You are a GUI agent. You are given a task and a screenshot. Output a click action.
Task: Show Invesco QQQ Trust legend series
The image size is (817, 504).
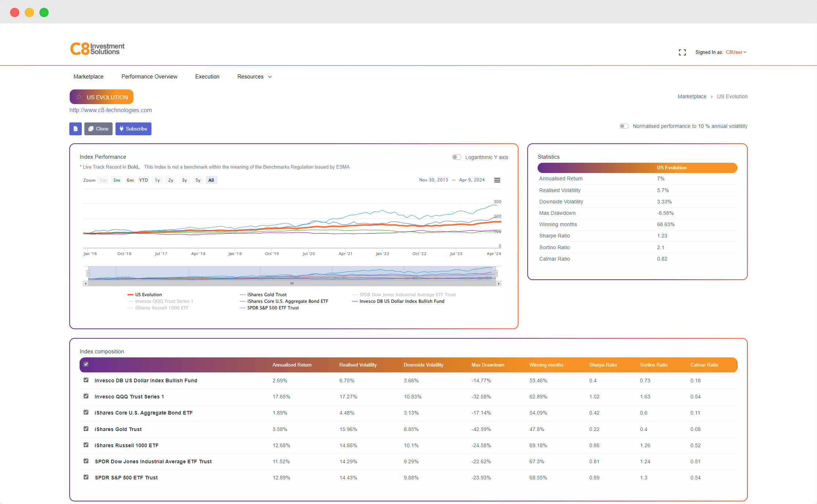click(160, 301)
